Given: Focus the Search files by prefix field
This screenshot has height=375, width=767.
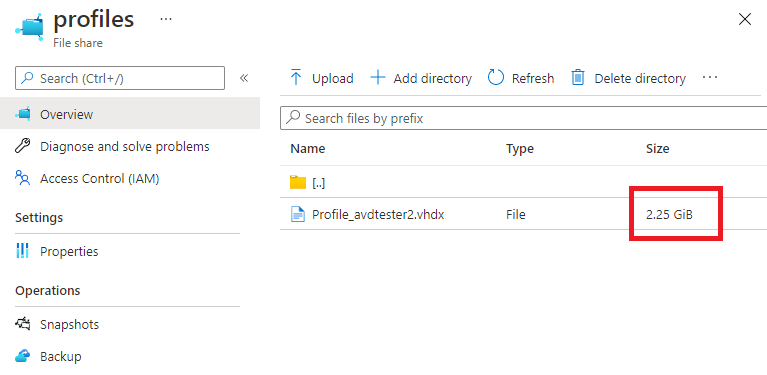Looking at the screenshot, I should [523, 118].
